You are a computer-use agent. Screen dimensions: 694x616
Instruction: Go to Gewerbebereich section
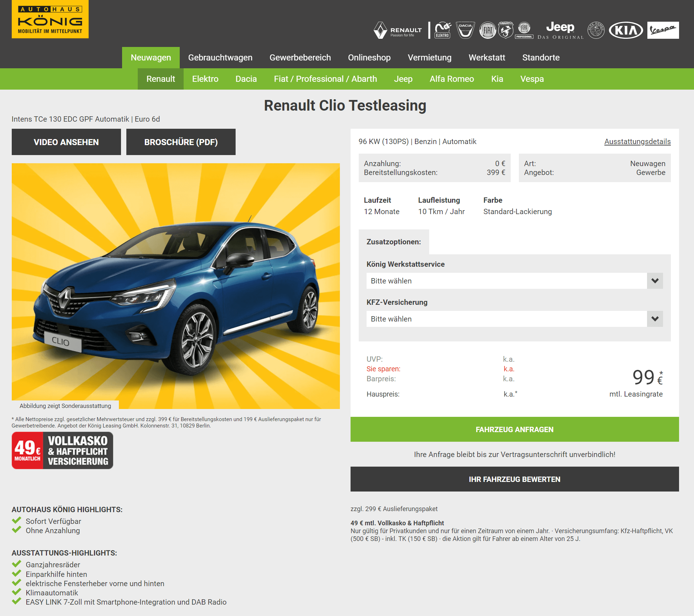click(300, 58)
